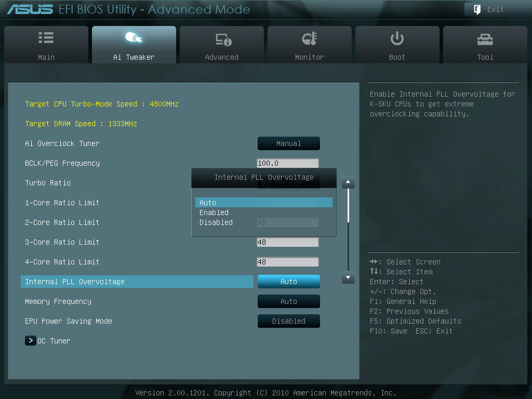532x399 pixels.
Task: Select the BCLK/PEG Frequency label
Action: [x=62, y=163]
